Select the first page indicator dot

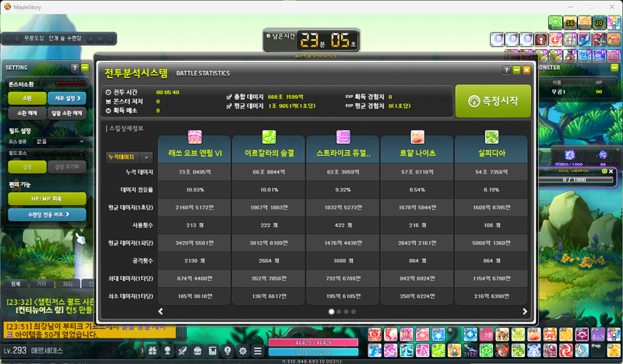pyautogui.click(x=332, y=312)
